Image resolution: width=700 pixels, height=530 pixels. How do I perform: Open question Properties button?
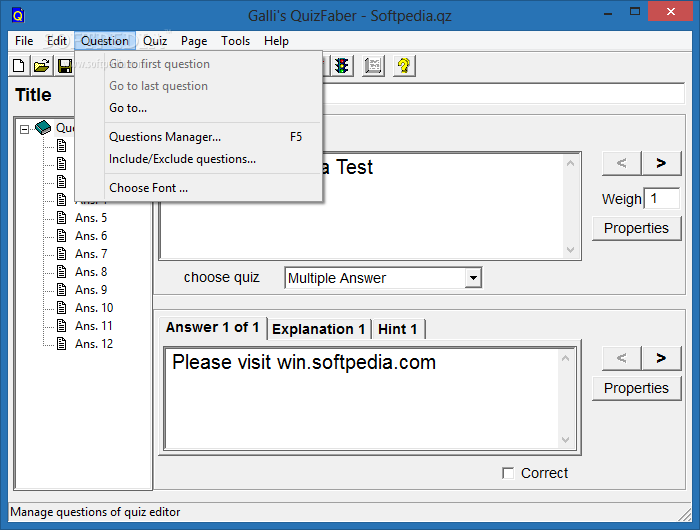637,229
